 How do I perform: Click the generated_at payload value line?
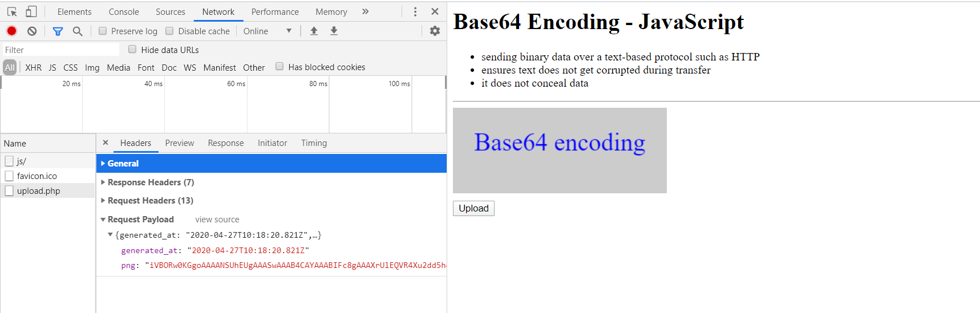coord(215,250)
